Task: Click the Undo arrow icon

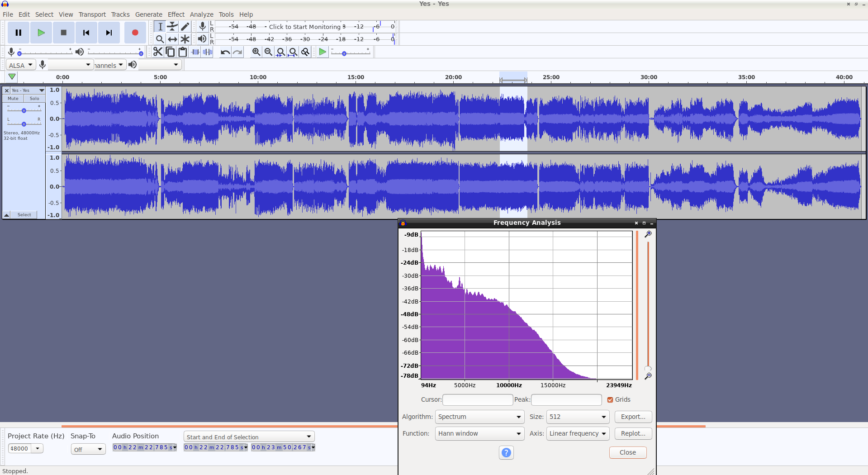Action: [225, 52]
